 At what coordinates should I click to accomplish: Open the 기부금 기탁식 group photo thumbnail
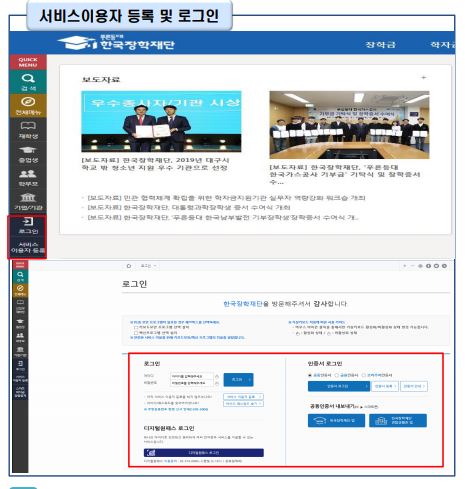[349, 125]
